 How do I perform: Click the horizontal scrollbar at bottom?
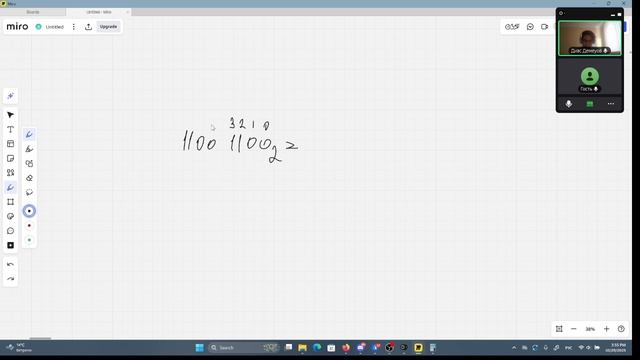[x=40, y=338]
